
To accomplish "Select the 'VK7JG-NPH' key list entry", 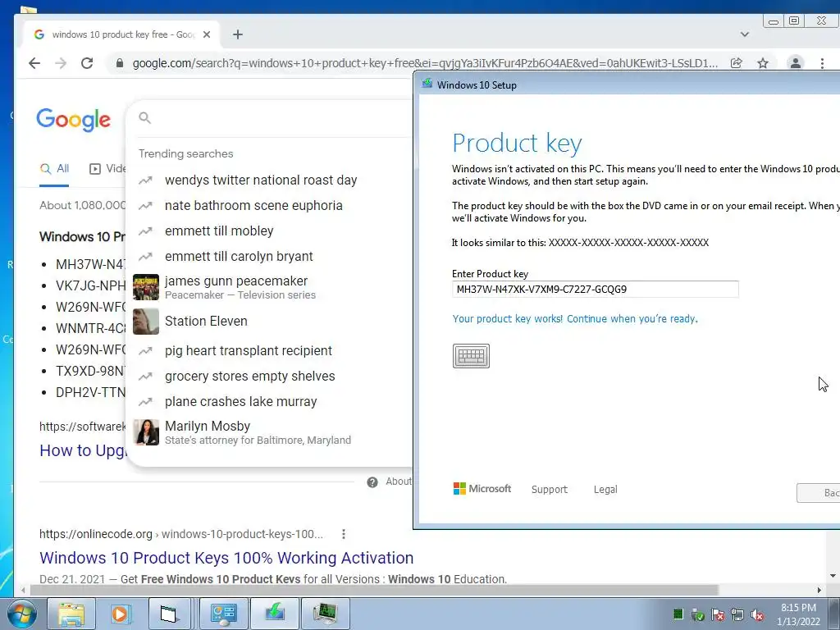I will click(90, 285).
